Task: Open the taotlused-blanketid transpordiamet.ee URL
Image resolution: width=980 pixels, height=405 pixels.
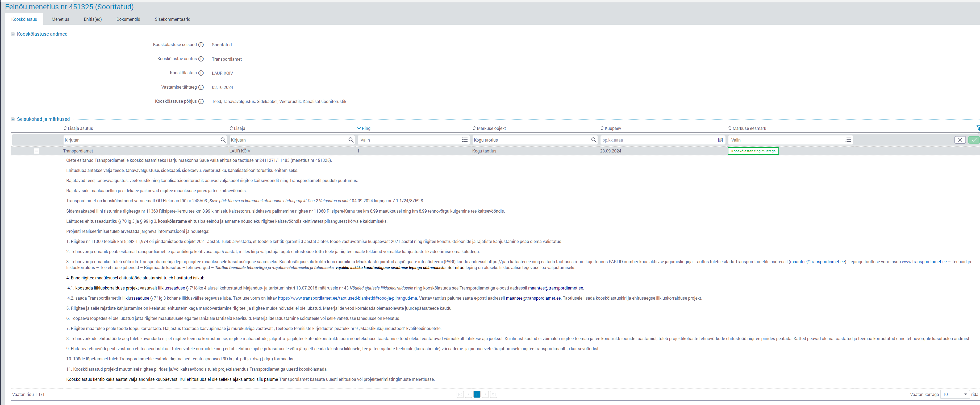Action: [347, 298]
